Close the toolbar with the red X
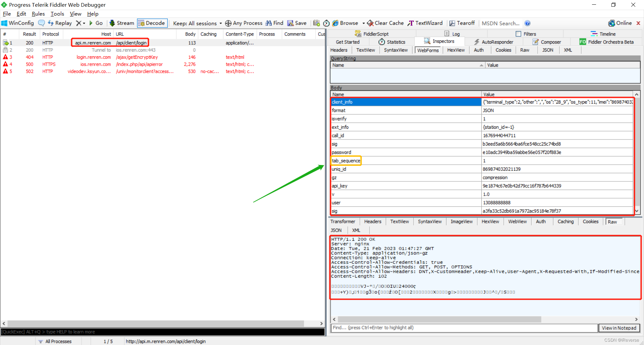The height and width of the screenshot is (345, 644). (x=638, y=23)
